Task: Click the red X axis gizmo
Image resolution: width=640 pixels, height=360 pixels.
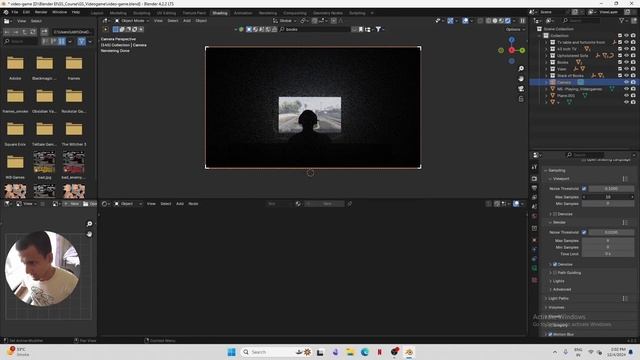Action: 511,50
